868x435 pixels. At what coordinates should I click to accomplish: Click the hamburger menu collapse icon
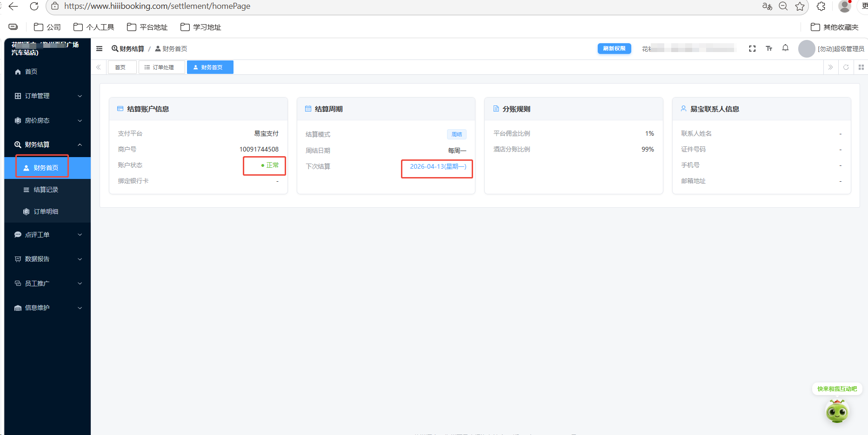click(99, 49)
